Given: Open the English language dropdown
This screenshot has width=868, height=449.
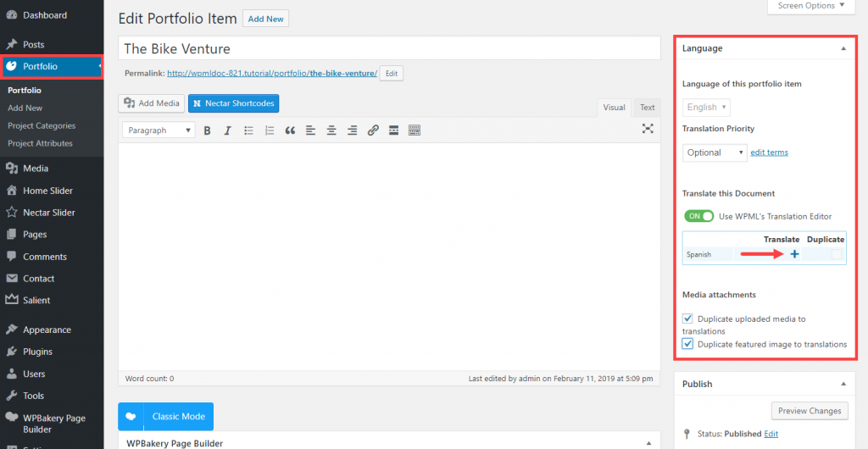Looking at the screenshot, I should pyautogui.click(x=706, y=108).
